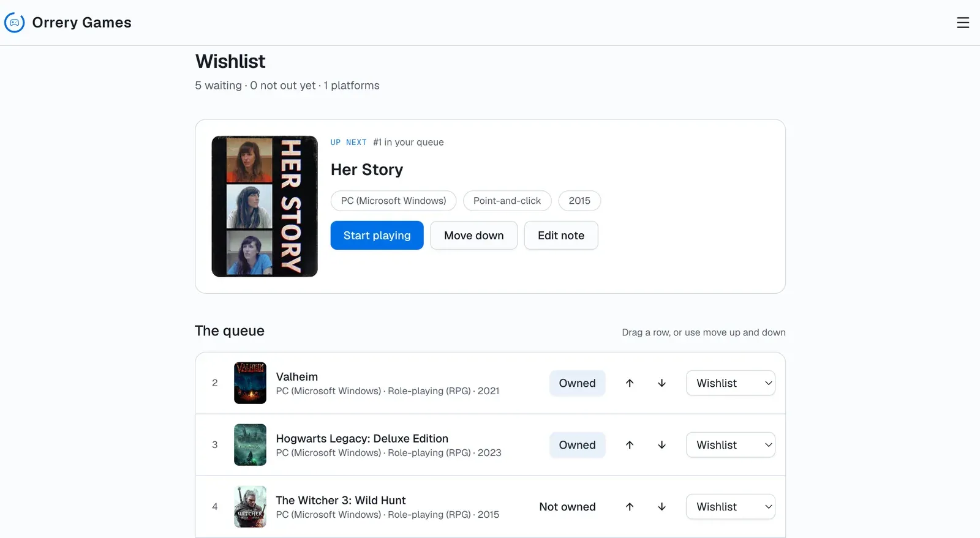Edit note for Her Story
980x538 pixels.
tap(561, 236)
